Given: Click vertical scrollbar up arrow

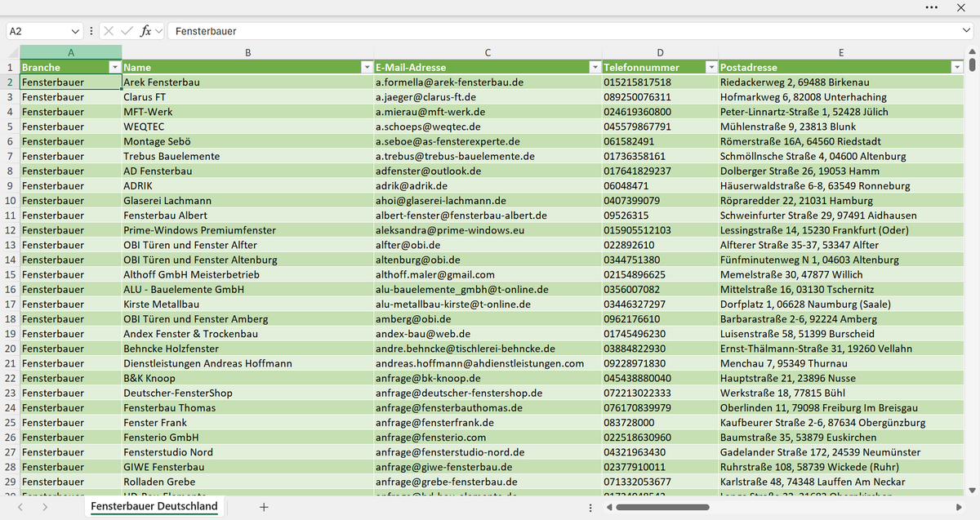Looking at the screenshot, I should tap(972, 52).
